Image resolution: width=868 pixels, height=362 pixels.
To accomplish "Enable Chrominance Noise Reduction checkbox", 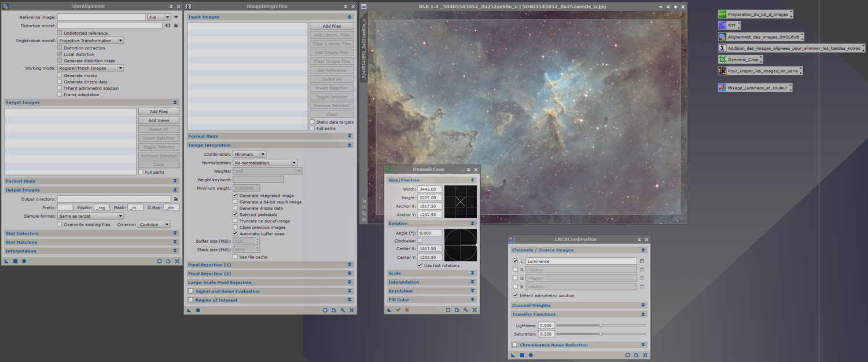I will tap(514, 345).
